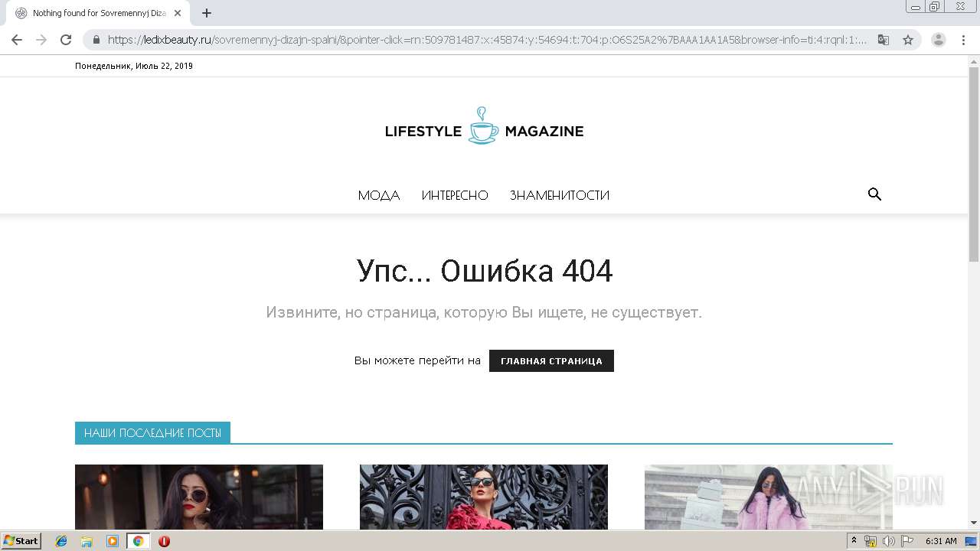Open the post thumbnail with red dress
The image size is (980, 551).
tap(484, 497)
